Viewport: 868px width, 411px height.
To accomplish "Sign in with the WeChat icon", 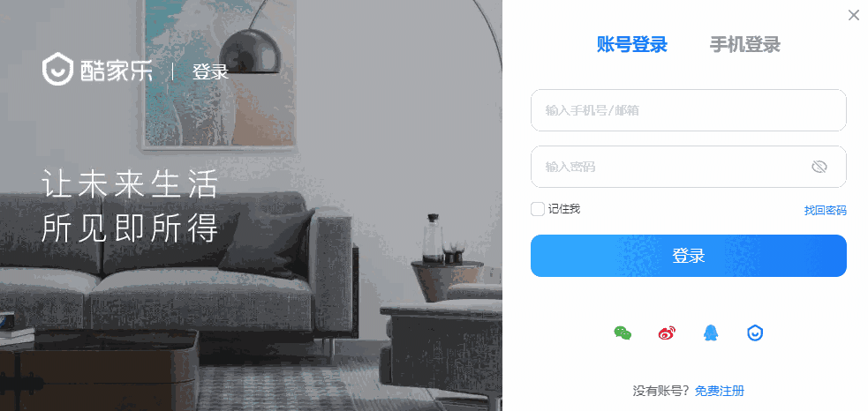I will [623, 333].
